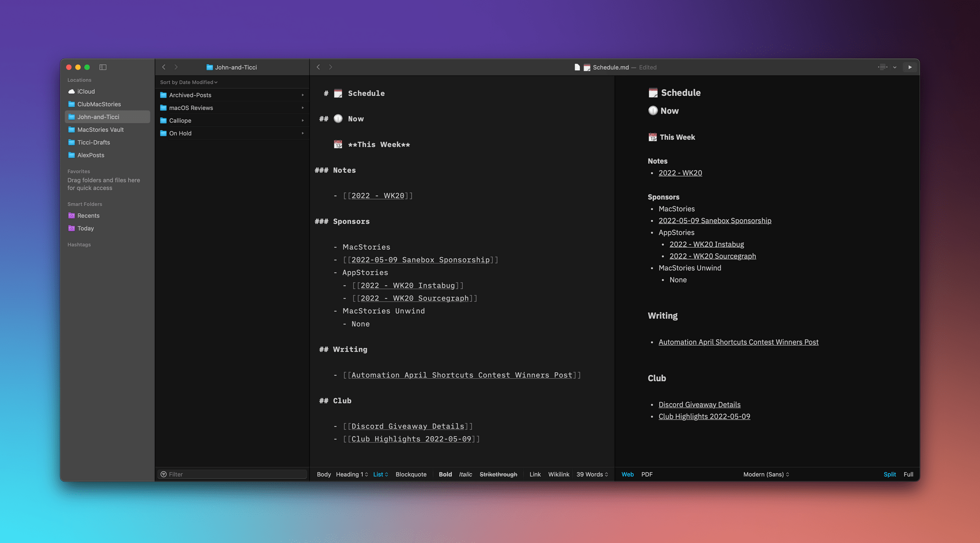Go forward in the file browser pane
This screenshot has height=543, width=980.
pyautogui.click(x=176, y=67)
